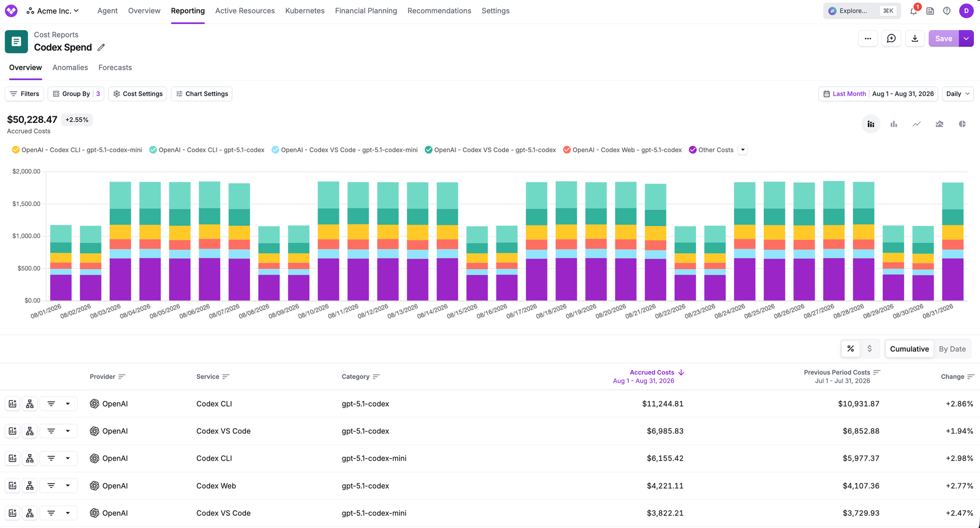Switch table to percent view
Screen dimensions: 980x528
coord(850,349)
